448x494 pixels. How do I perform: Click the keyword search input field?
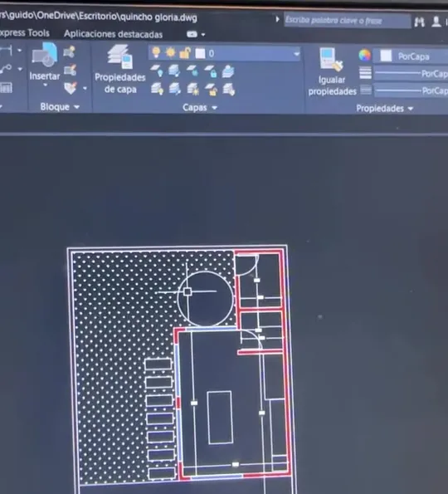coord(348,21)
